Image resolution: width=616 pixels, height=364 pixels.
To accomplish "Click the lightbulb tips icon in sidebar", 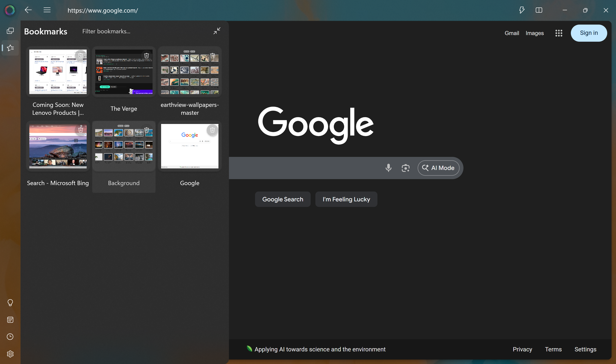I will 10,303.
